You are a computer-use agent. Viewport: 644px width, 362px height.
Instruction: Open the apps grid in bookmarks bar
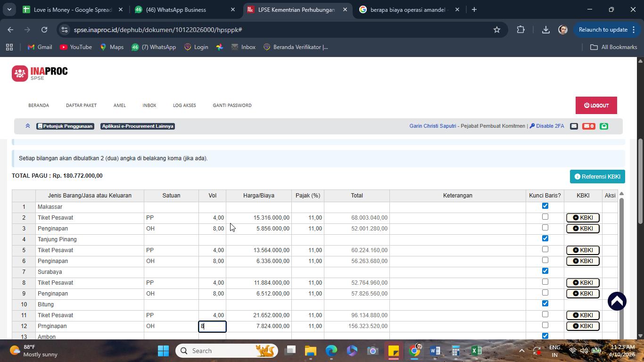[9, 47]
